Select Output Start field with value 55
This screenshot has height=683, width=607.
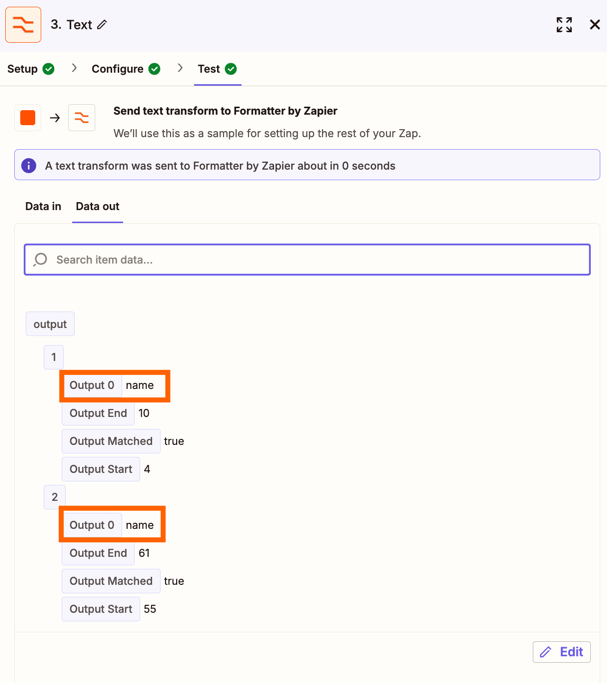(101, 609)
